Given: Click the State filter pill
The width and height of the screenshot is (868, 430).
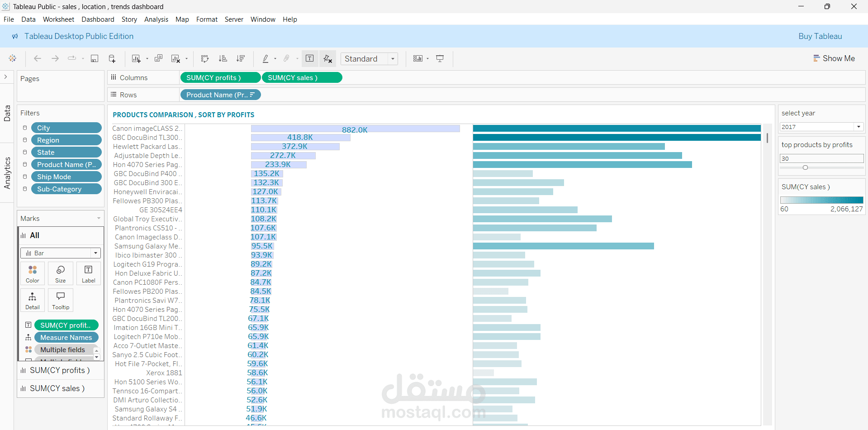Looking at the screenshot, I should coord(66,153).
